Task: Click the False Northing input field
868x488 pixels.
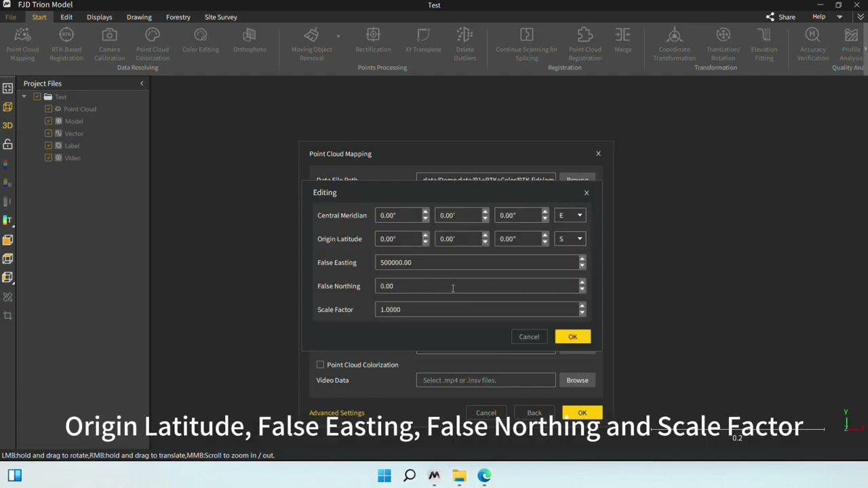Action: pos(475,286)
